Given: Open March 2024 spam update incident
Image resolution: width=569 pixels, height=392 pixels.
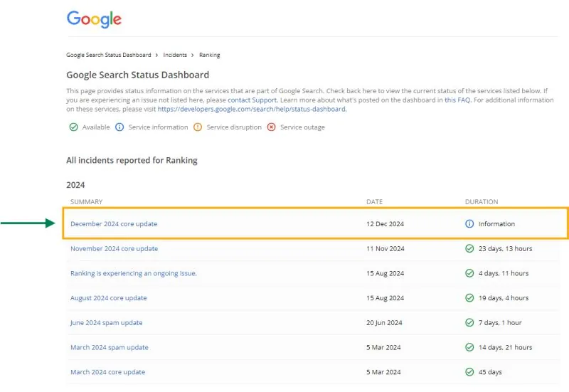Looking at the screenshot, I should 110,347.
